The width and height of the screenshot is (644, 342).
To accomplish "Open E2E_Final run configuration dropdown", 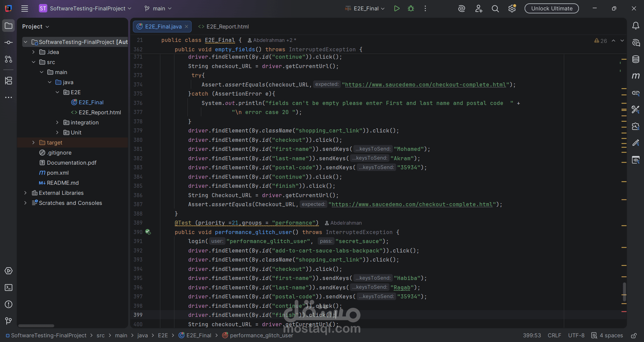I will pos(365,8).
